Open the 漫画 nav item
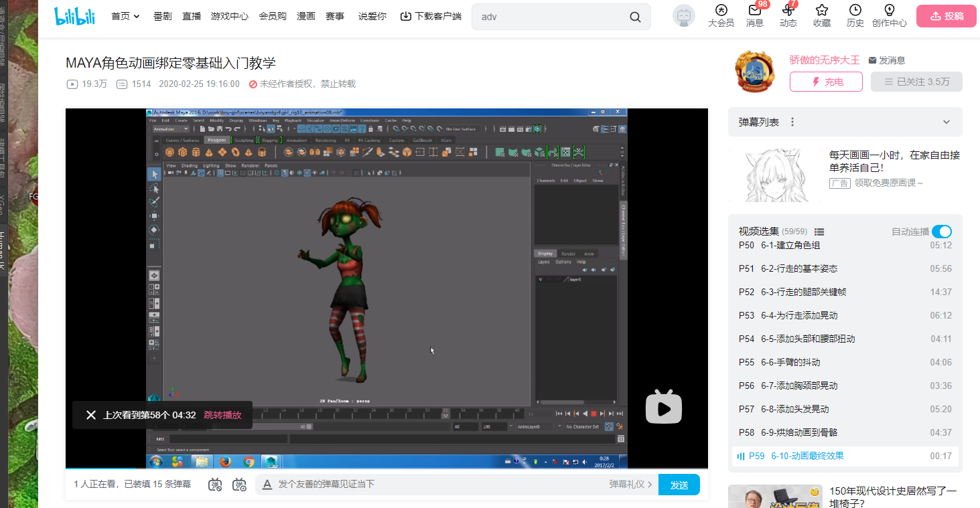 click(306, 16)
